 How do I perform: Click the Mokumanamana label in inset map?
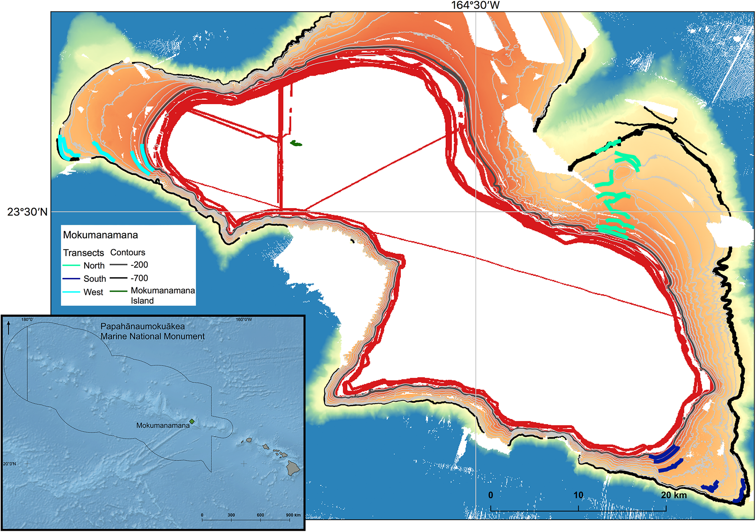163,425
